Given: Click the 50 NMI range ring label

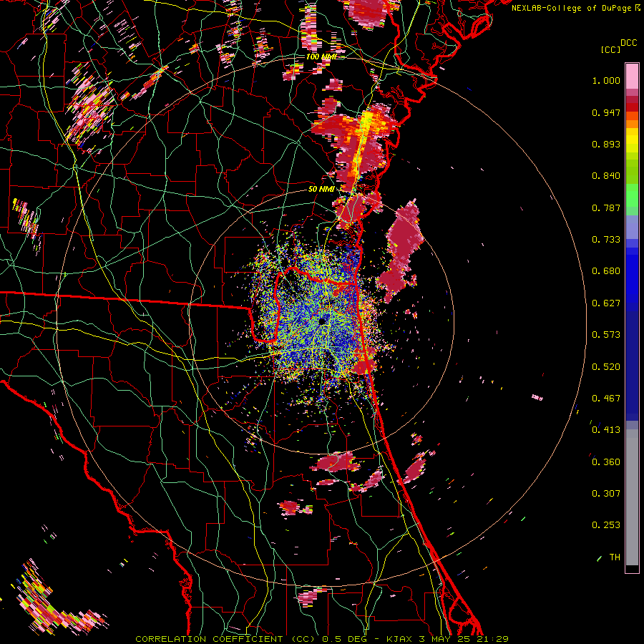Looking at the screenshot, I should (x=321, y=189).
